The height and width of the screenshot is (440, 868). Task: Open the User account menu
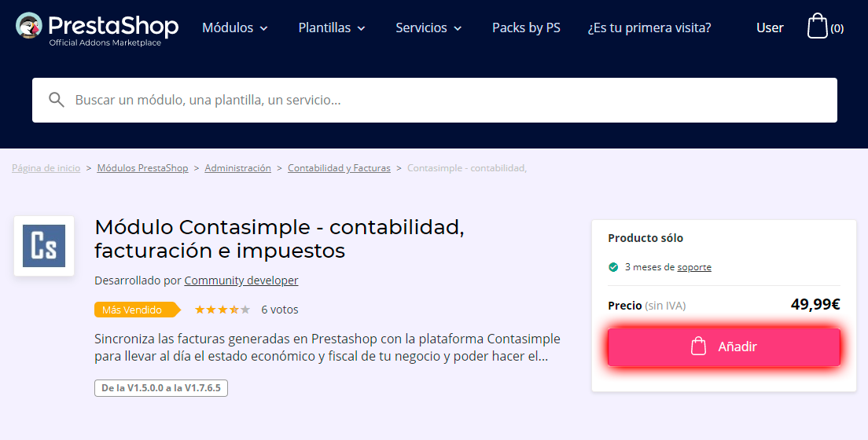[770, 27]
